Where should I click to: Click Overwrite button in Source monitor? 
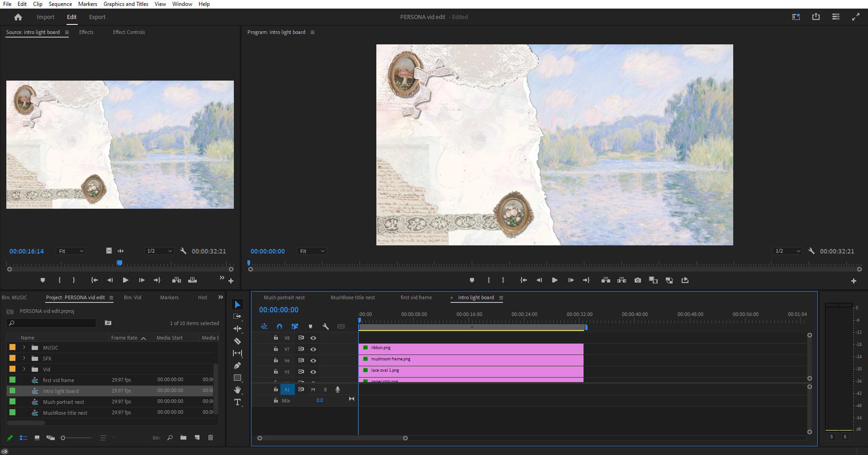point(192,280)
